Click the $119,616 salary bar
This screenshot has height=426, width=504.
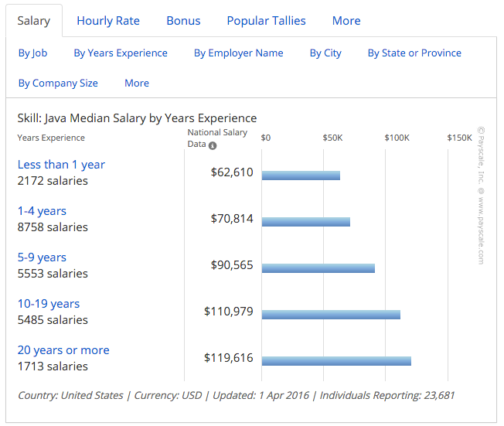tap(336, 361)
